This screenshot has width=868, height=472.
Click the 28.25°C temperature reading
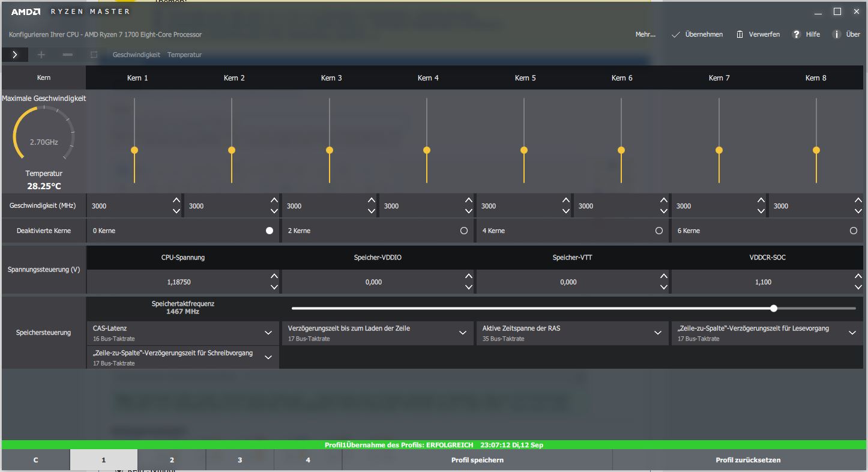point(44,186)
